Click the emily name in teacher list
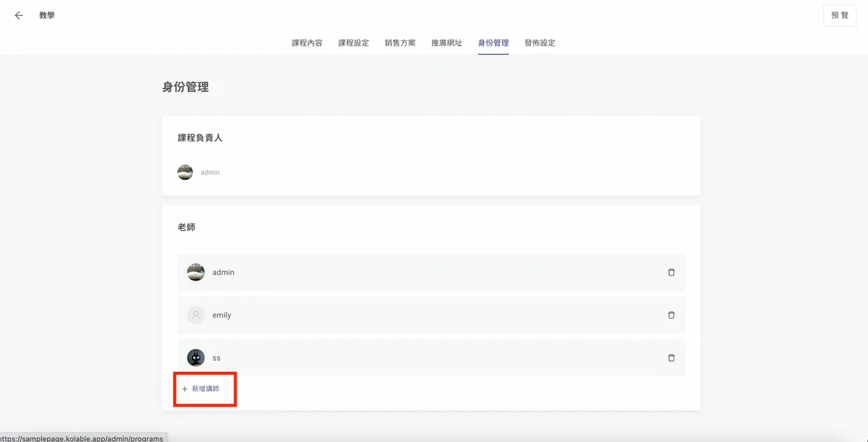The width and height of the screenshot is (868, 442). 221,315
